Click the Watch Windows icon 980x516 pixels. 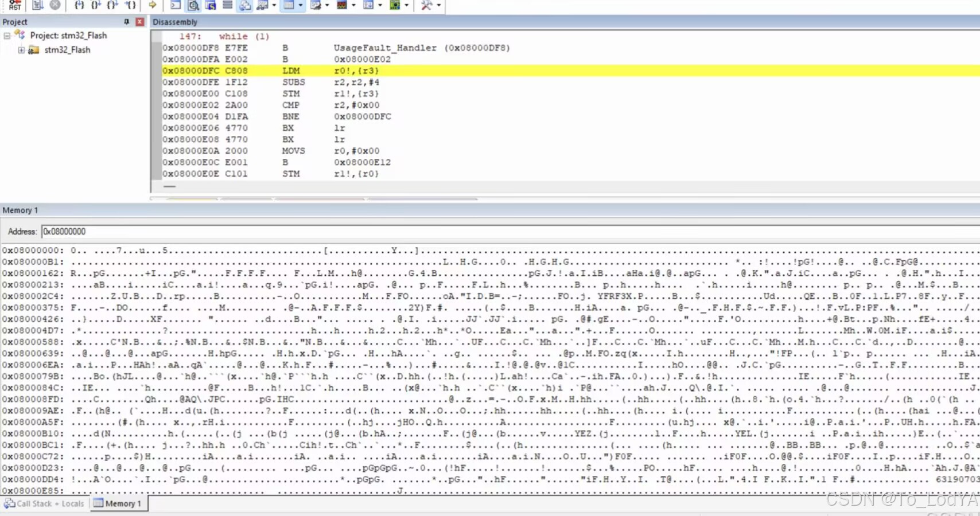[263, 5]
